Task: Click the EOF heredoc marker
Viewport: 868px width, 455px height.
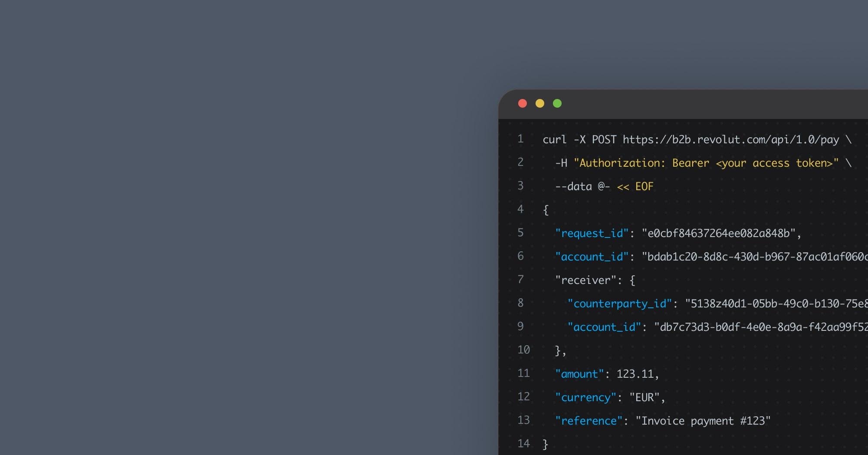Action: (644, 187)
